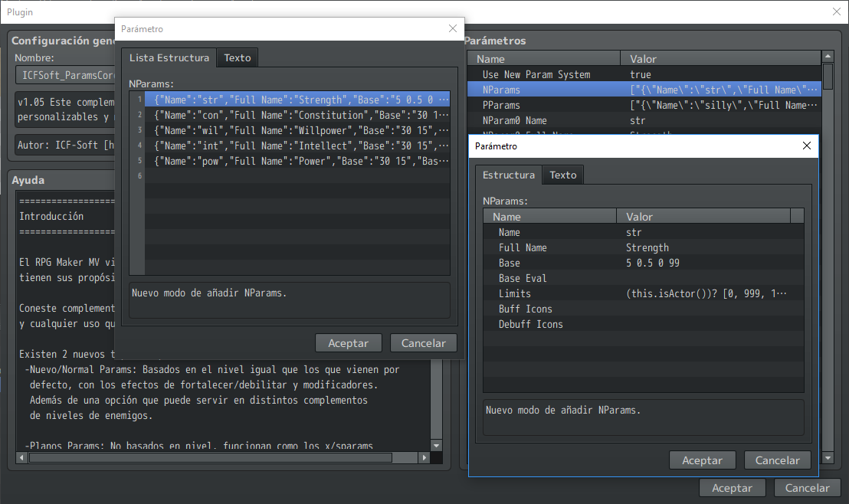Viewport: 849px width, 504px height.
Task: Click Cancelar in the NParams list dialog
Action: pyautogui.click(x=424, y=342)
